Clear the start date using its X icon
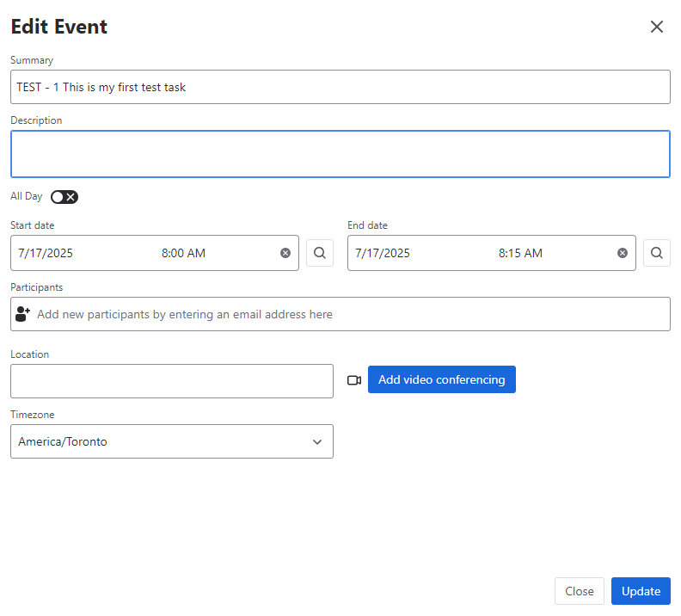 click(x=285, y=253)
